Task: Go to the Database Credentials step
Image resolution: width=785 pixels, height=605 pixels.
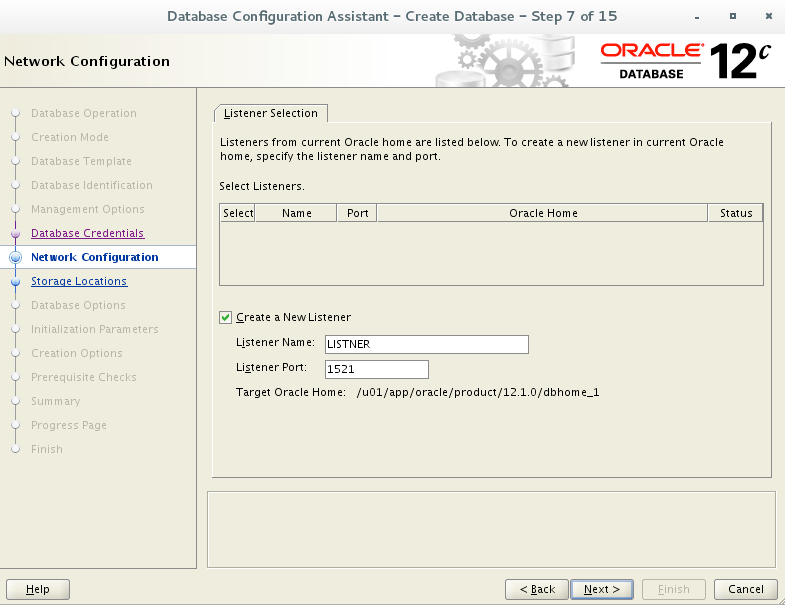Action: pos(87,233)
